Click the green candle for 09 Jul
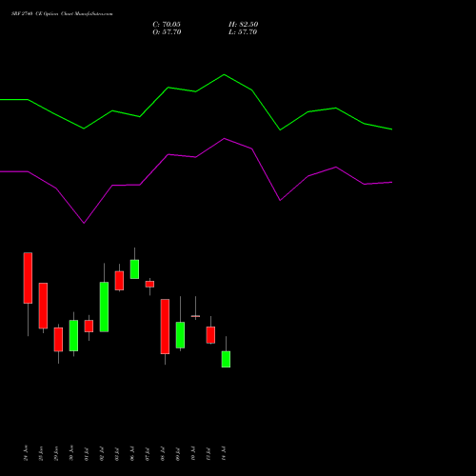476x476 pixels. [180, 335]
